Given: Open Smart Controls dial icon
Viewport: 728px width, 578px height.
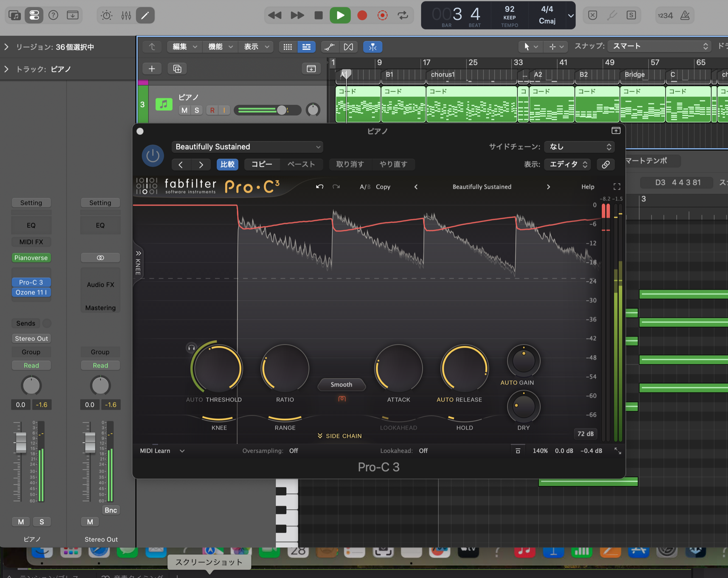Looking at the screenshot, I should click(x=107, y=15).
